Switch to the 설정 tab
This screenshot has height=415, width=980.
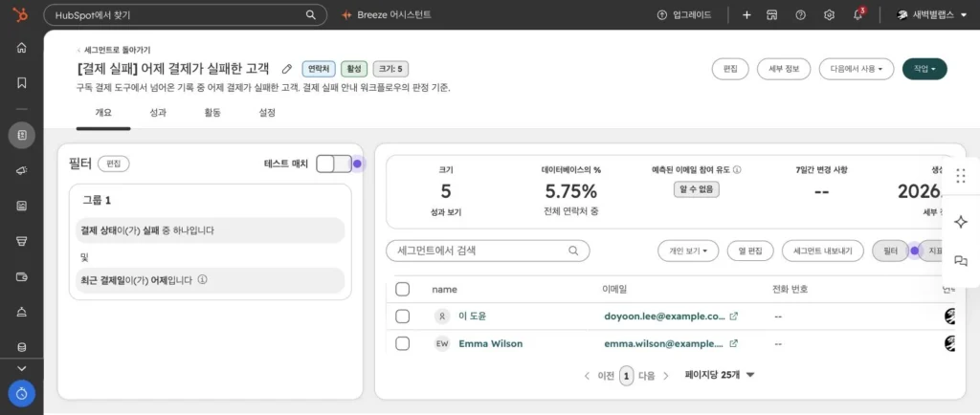pyautogui.click(x=267, y=113)
